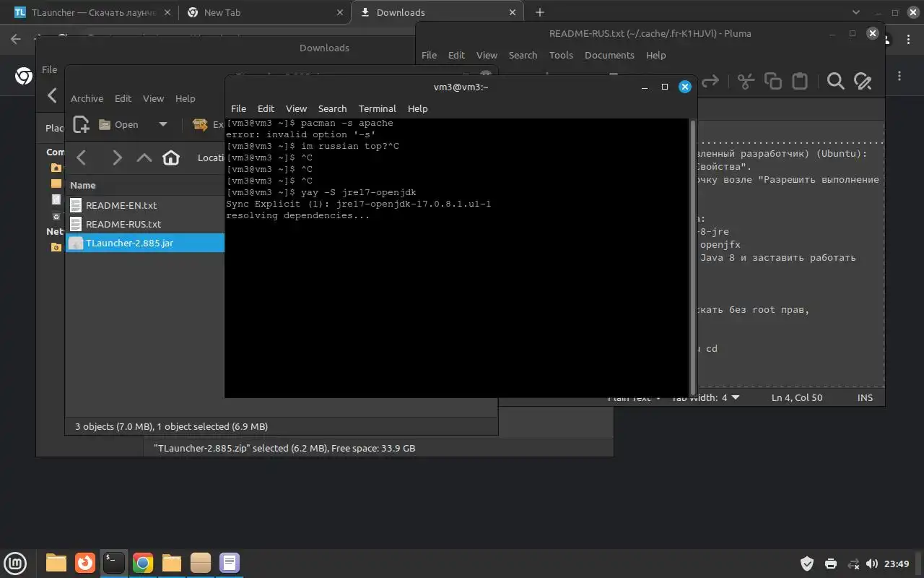Close the Downloads Chrome tab
This screenshot has height=578, width=924.
(x=513, y=12)
